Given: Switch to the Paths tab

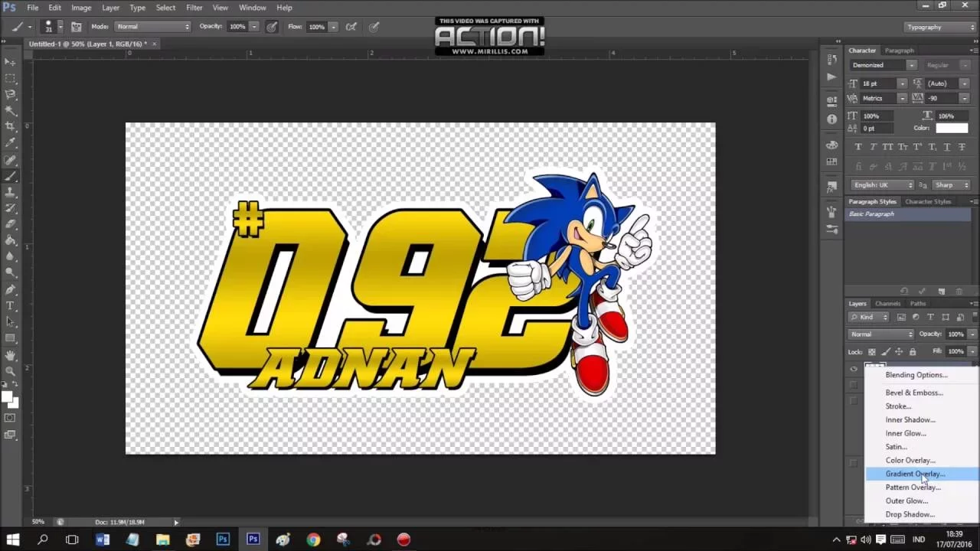Looking at the screenshot, I should (x=917, y=304).
